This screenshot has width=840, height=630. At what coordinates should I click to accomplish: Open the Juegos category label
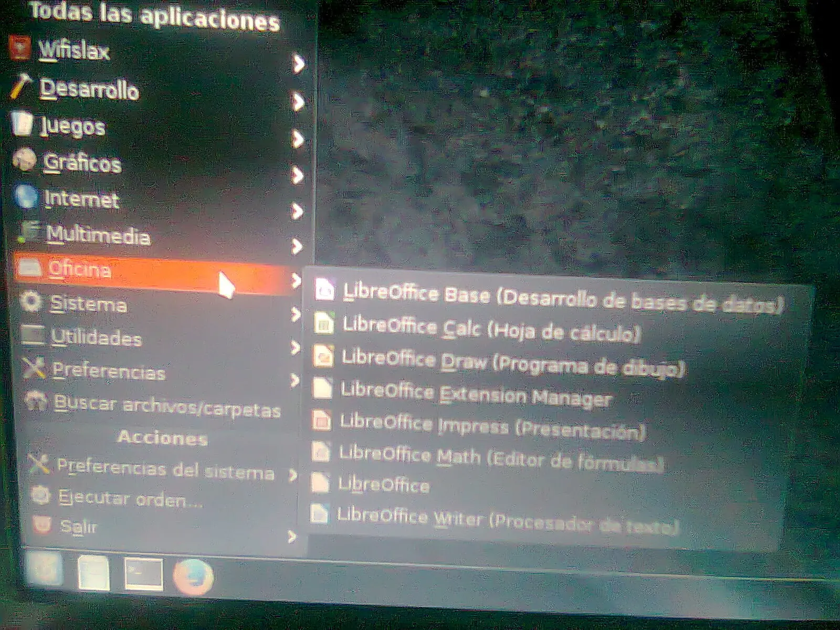73,127
